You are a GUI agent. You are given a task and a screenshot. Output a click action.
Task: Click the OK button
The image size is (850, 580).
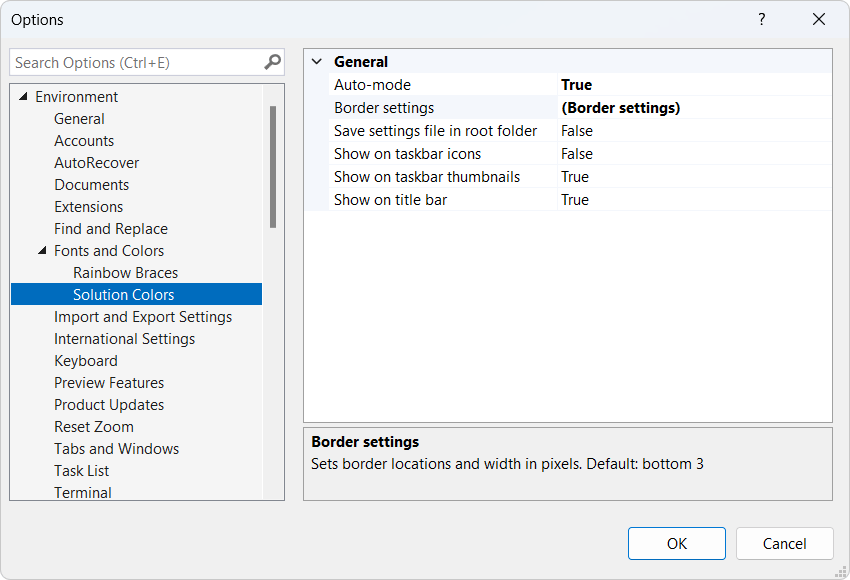pos(676,543)
